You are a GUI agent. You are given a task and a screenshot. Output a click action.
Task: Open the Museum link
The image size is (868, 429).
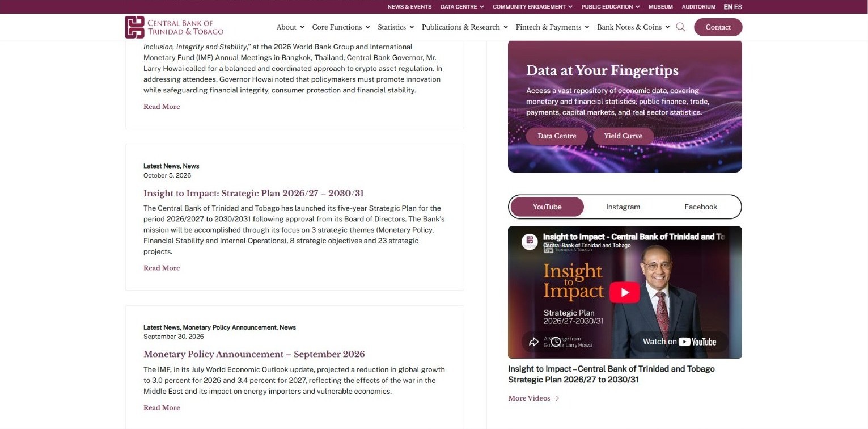660,7
